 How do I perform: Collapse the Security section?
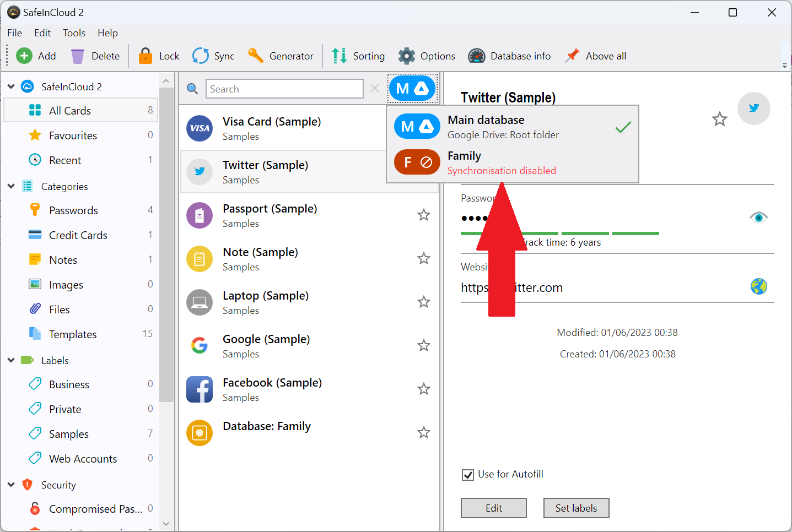coord(11,485)
